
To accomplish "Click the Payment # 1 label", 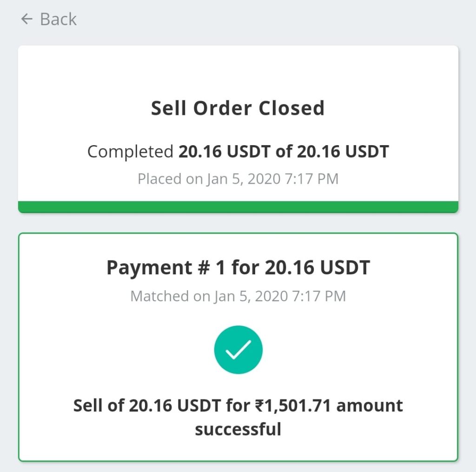I will pyautogui.click(x=166, y=267).
